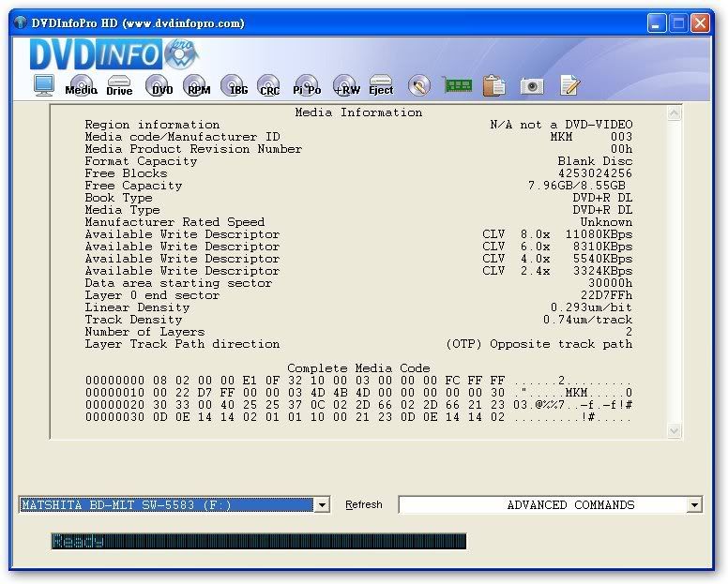Screen dimensions: 728x584
Task: Open the IBG graph tool
Action: pos(235,86)
